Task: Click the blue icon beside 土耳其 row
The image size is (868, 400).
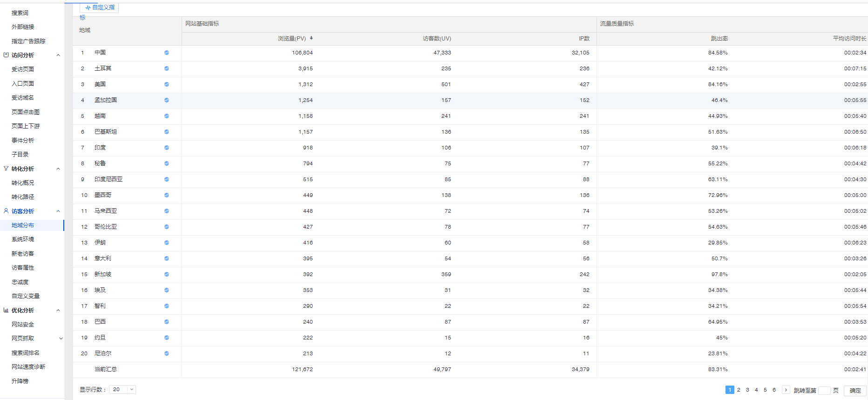Action: [x=166, y=68]
